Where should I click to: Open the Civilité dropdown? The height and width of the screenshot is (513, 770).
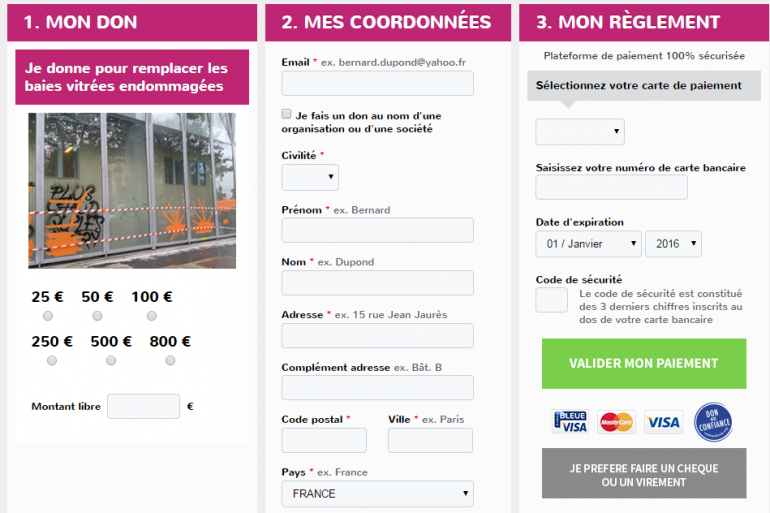point(310,177)
